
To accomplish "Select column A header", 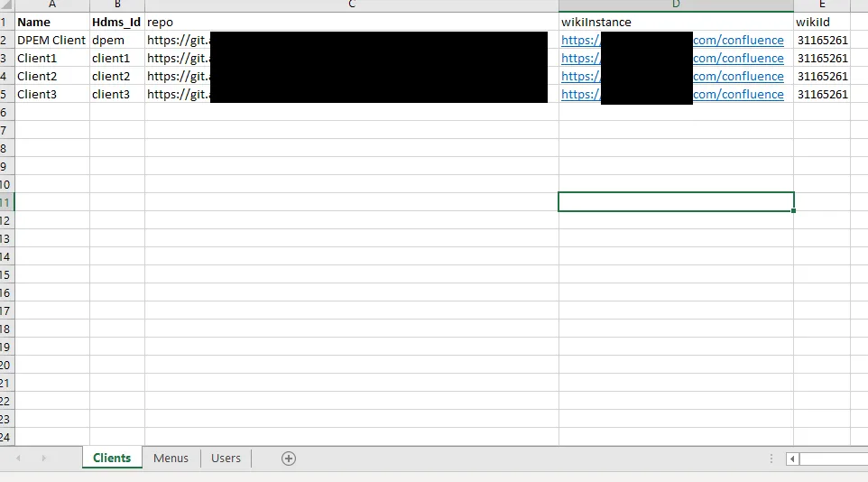I will point(52,5).
